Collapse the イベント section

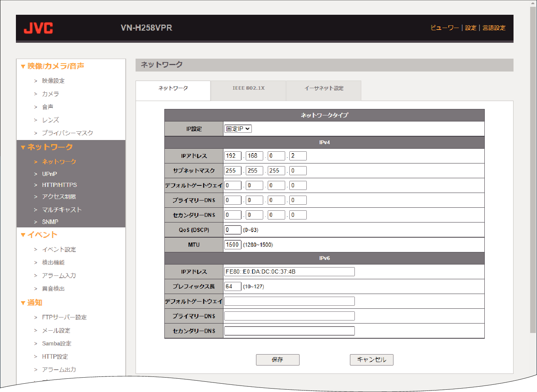tap(23, 235)
